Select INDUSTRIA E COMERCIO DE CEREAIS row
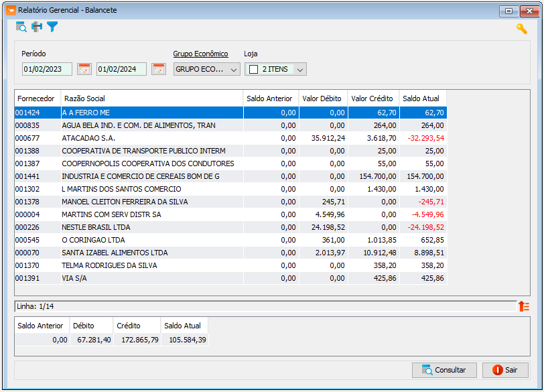 tap(230, 177)
